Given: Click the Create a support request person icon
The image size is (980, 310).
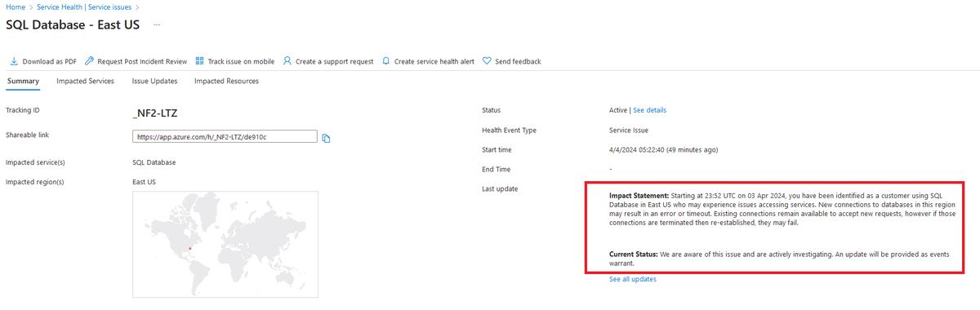Looking at the screenshot, I should point(287,61).
